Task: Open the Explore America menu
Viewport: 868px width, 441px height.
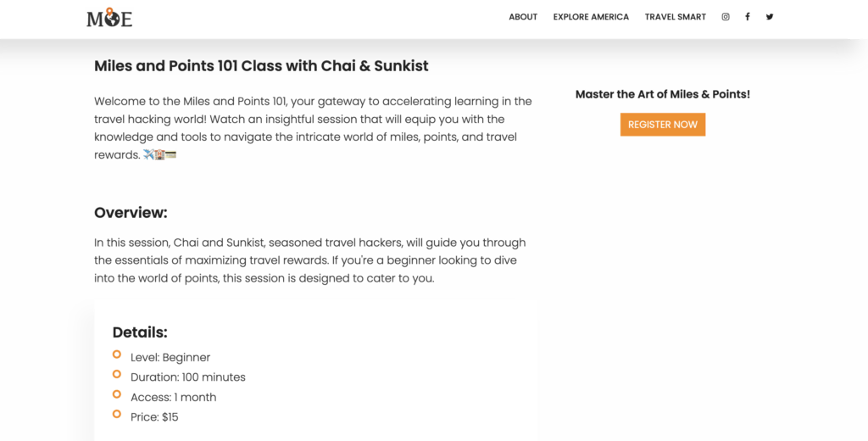Action: coord(591,17)
